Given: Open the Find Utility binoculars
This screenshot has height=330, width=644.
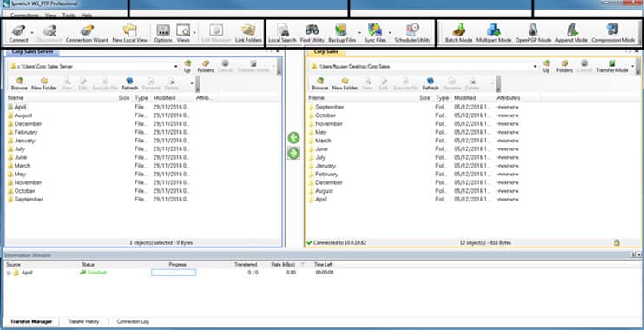Looking at the screenshot, I should pos(312,33).
